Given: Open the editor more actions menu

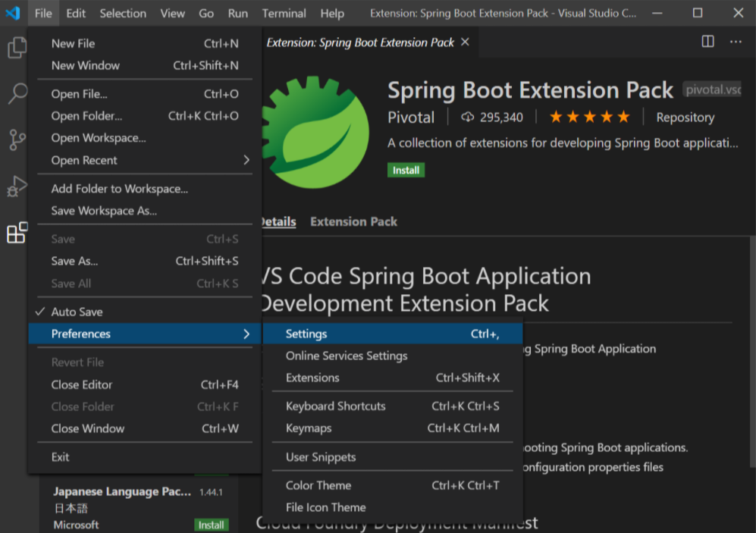Looking at the screenshot, I should tap(735, 42).
